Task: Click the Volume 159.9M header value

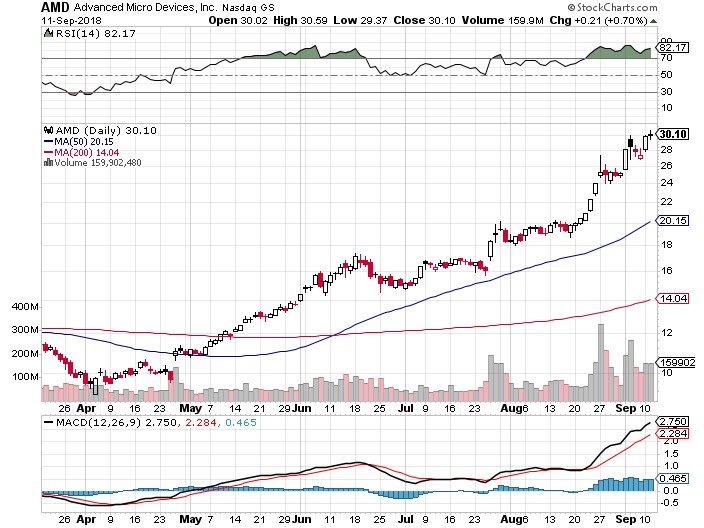Action: (503, 20)
